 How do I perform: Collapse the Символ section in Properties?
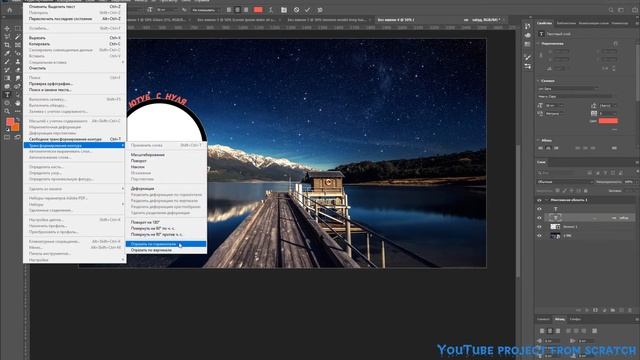538,81
